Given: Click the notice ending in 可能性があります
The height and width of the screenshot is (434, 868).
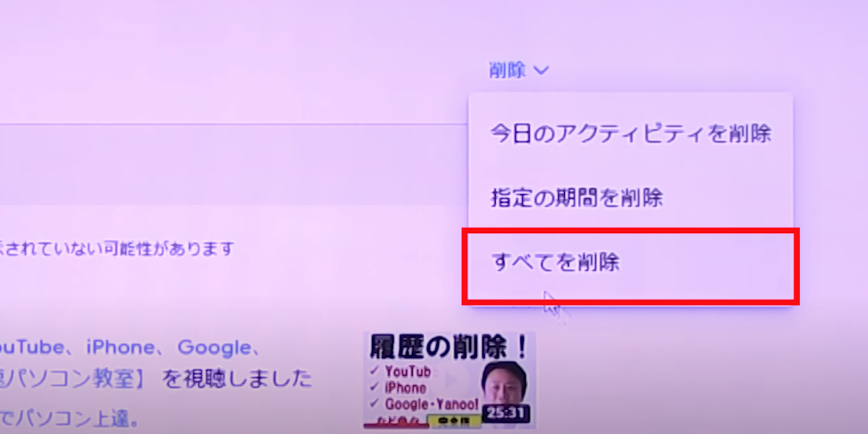Looking at the screenshot, I should click(117, 249).
